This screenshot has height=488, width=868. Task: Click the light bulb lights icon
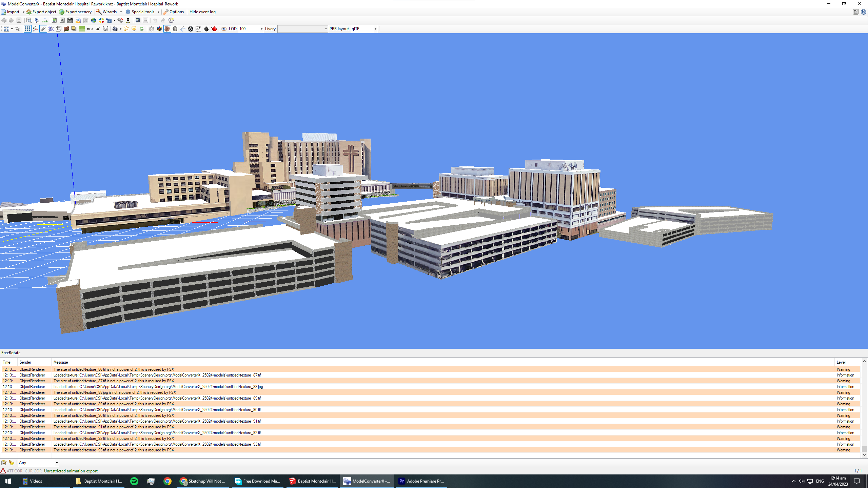tap(134, 29)
